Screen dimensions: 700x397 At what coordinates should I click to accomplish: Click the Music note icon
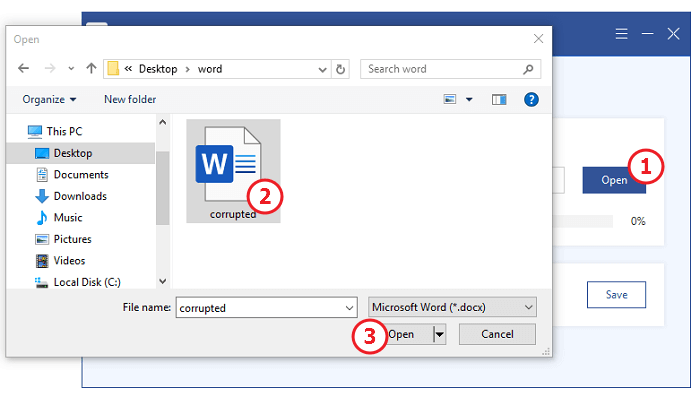coord(42,217)
